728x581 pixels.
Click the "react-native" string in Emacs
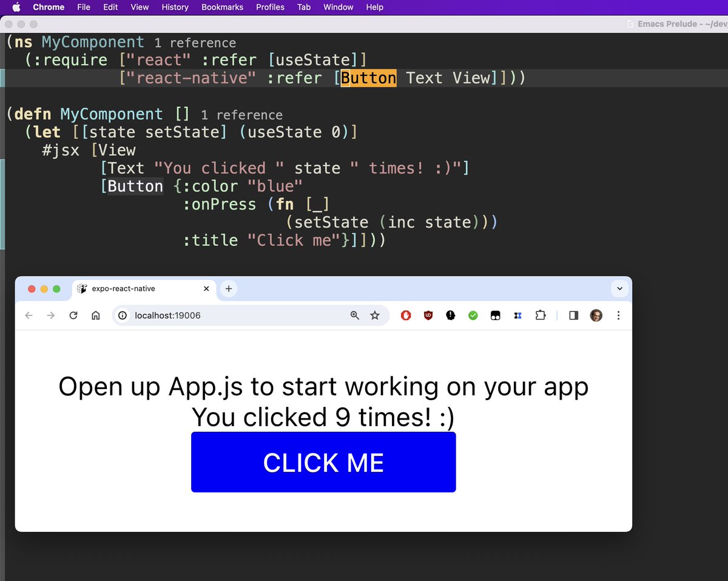tap(191, 78)
